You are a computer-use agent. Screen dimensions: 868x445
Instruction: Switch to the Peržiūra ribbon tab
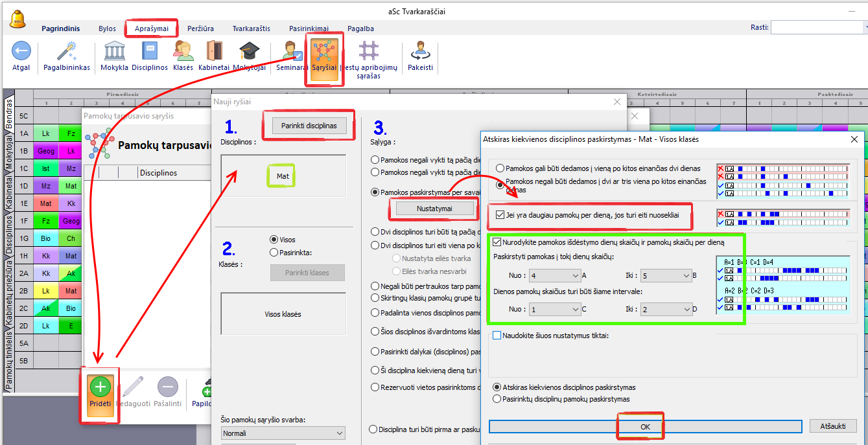pos(200,29)
